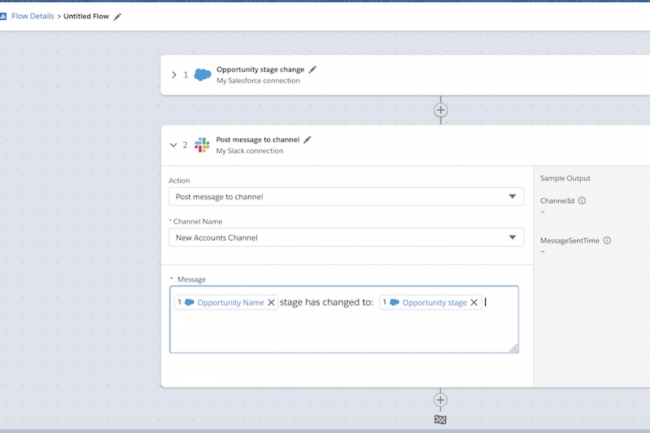
Task: Click the Flow Details breadcrumb link
Action: [x=32, y=16]
